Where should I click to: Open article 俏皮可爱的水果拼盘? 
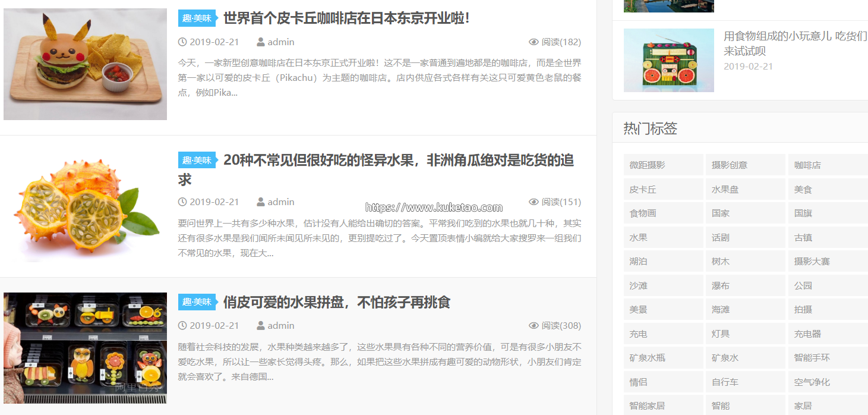click(337, 302)
